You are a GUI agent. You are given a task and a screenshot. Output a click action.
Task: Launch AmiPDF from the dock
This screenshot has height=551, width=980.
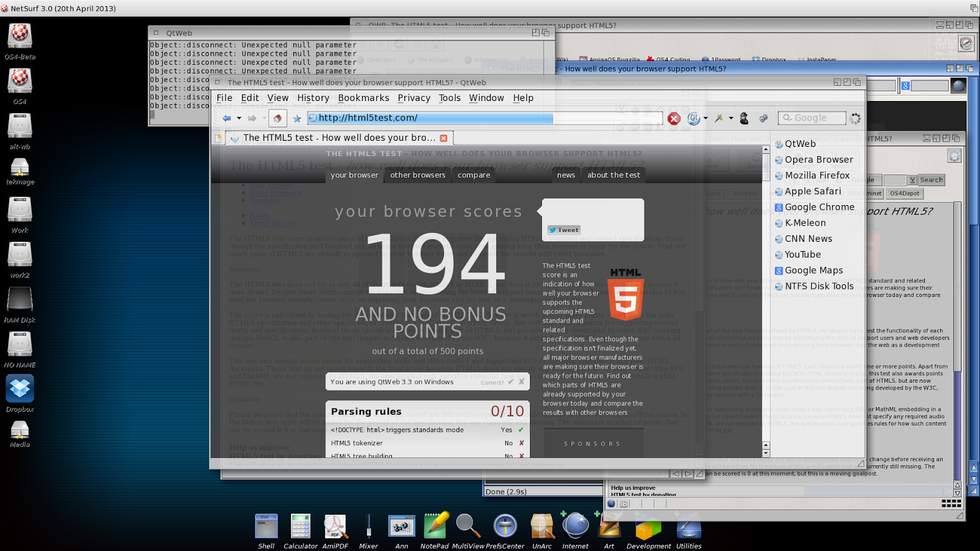[335, 531]
